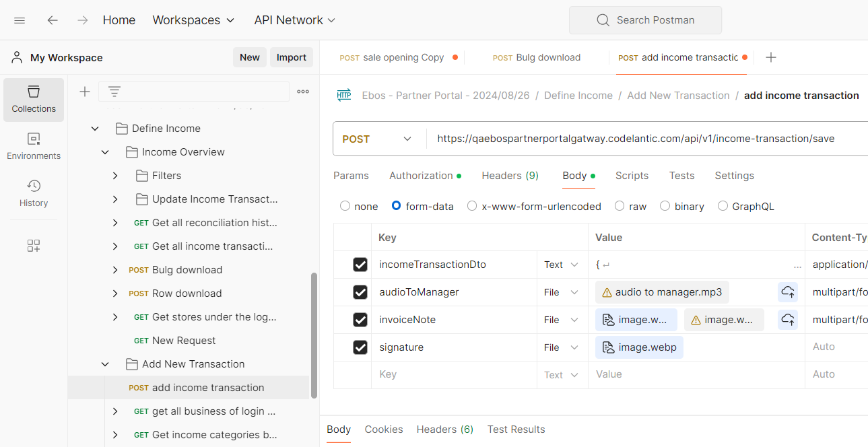Open the Environments sidebar panel
Viewport: 868px width, 447px height.
click(34, 147)
